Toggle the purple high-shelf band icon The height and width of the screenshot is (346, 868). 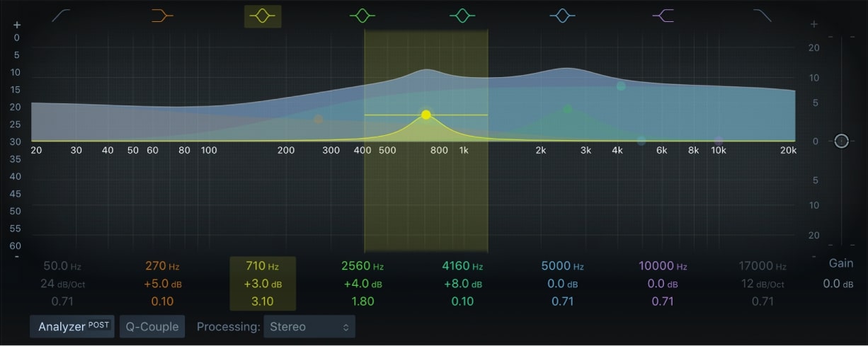[x=663, y=15]
